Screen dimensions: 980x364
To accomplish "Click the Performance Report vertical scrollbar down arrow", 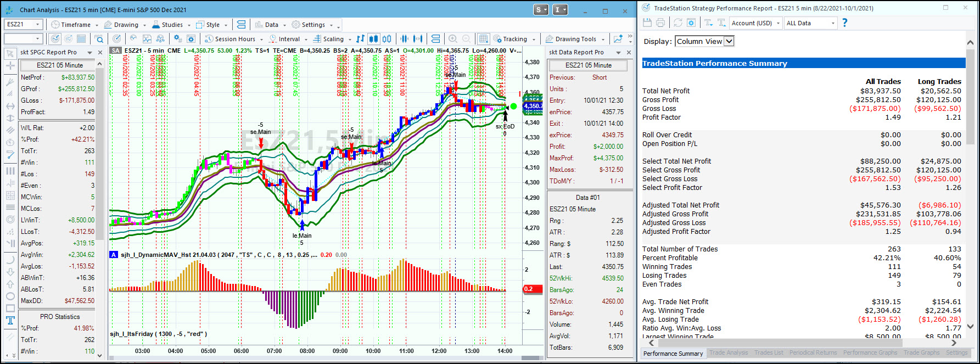I will (970, 327).
